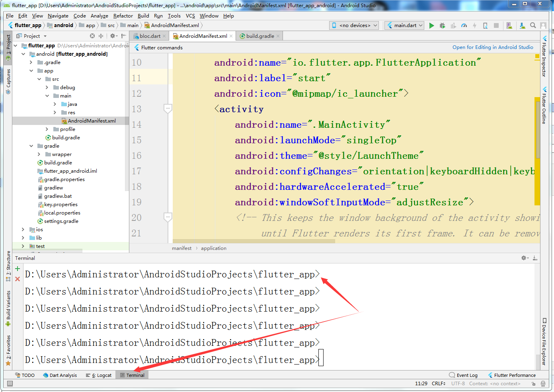Image resolution: width=554 pixels, height=392 pixels.
Task: Open the device selector dropdown
Action: click(x=354, y=25)
